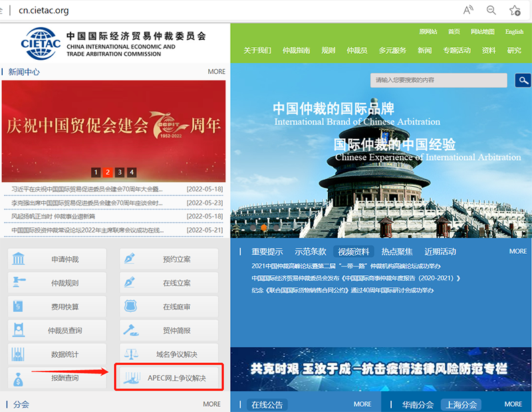Open 申请仲裁 with the courthouse icon
532x412 pixels.
pos(57,259)
